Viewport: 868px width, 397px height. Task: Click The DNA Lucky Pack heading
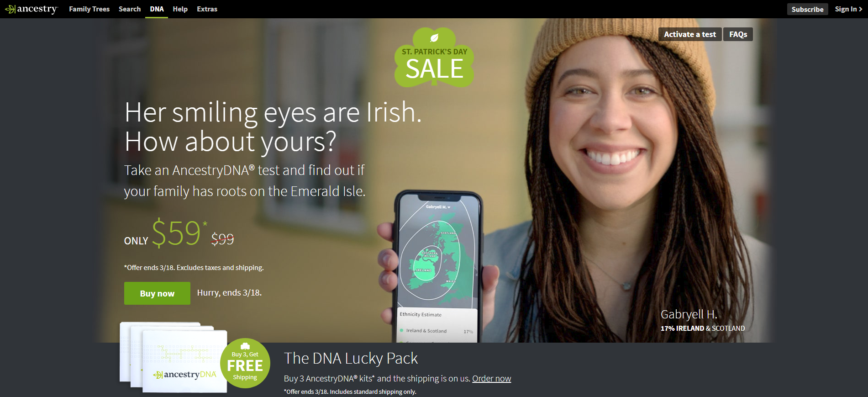click(351, 359)
